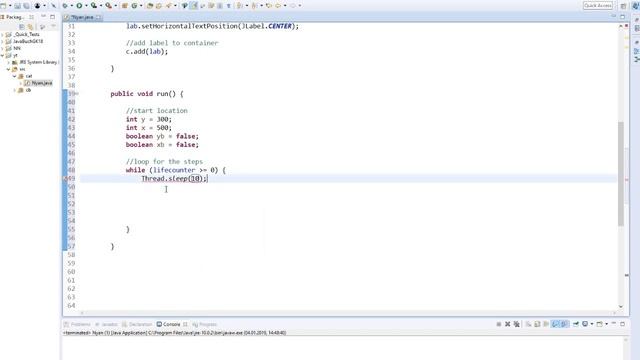Open the Problems tab
This screenshot has height=360, width=640.
tap(78, 324)
